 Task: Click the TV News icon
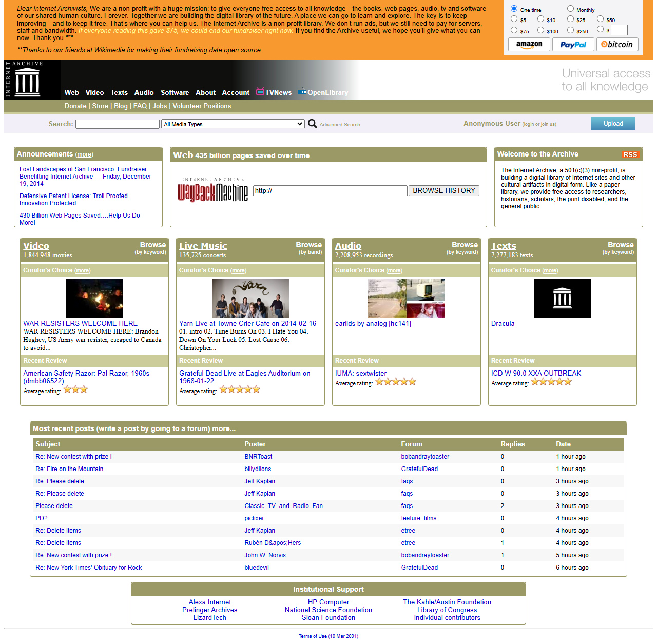pos(260,91)
